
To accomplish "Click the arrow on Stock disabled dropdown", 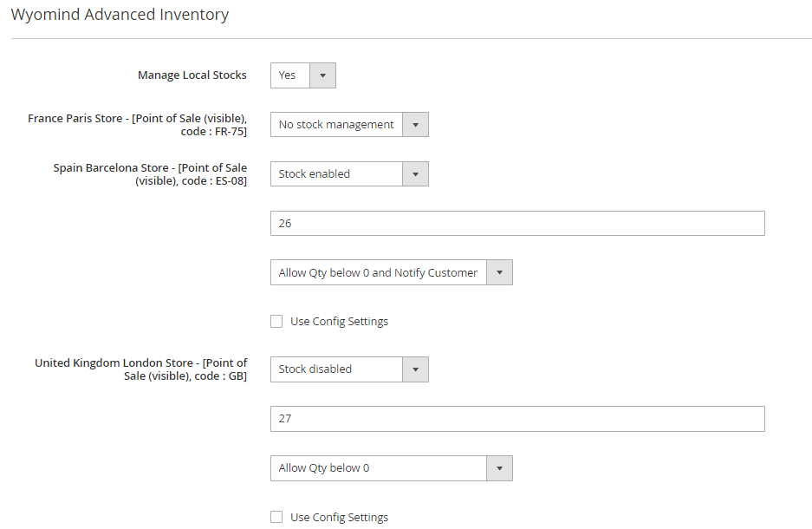I will coord(415,369).
